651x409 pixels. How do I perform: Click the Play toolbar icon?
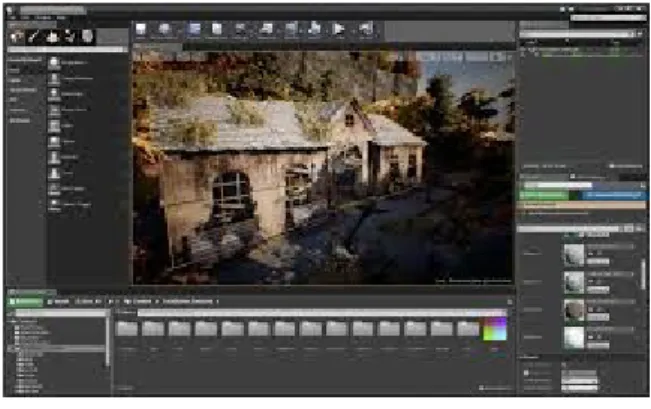(x=339, y=30)
